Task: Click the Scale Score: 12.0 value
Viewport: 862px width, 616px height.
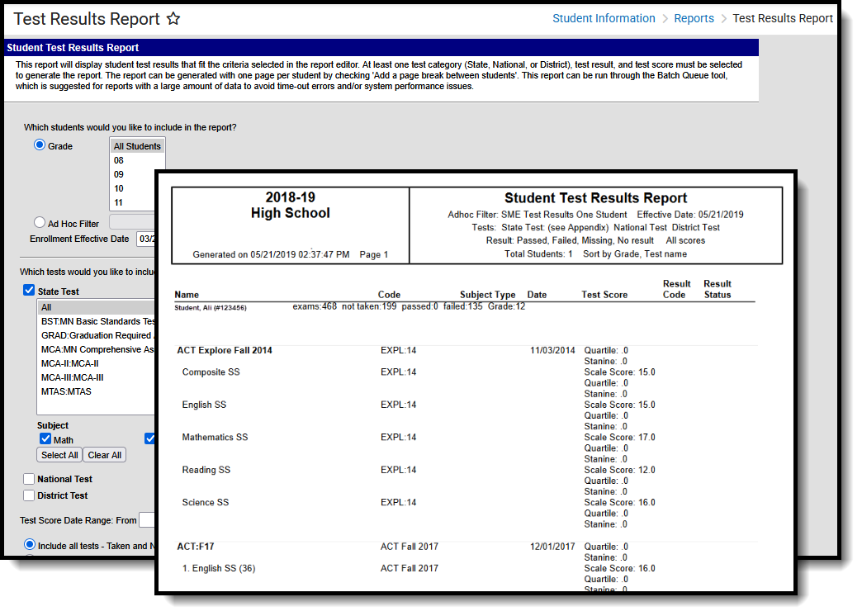Action: click(619, 470)
